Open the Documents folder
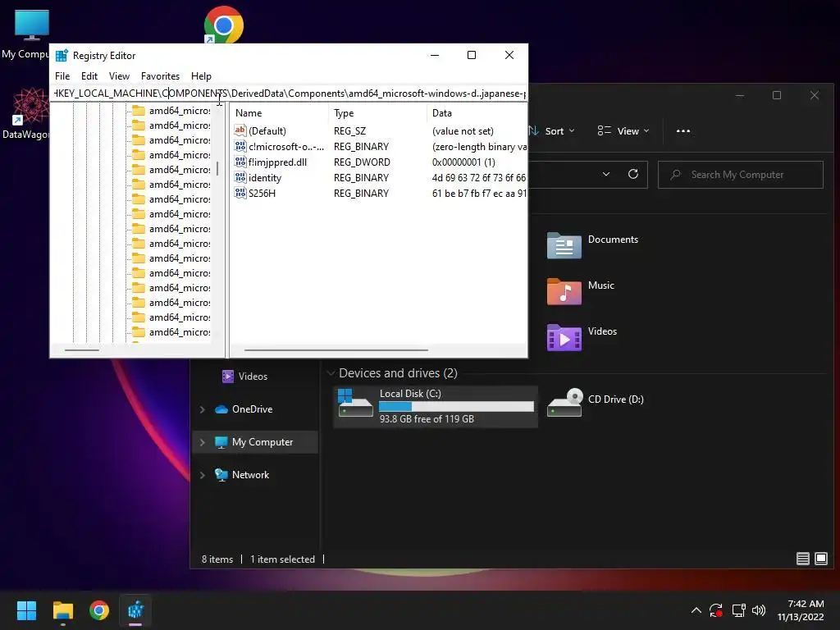This screenshot has height=630, width=840. coord(593,245)
